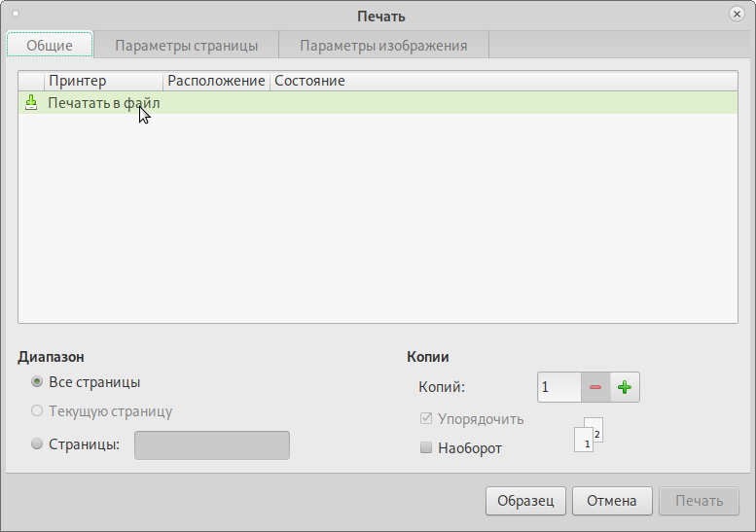Enable the Наоборот checkbox
This screenshot has height=532, width=756.
pos(425,448)
